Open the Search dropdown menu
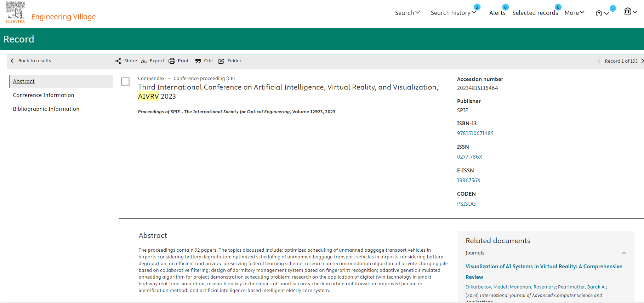644x303 pixels. tap(408, 13)
